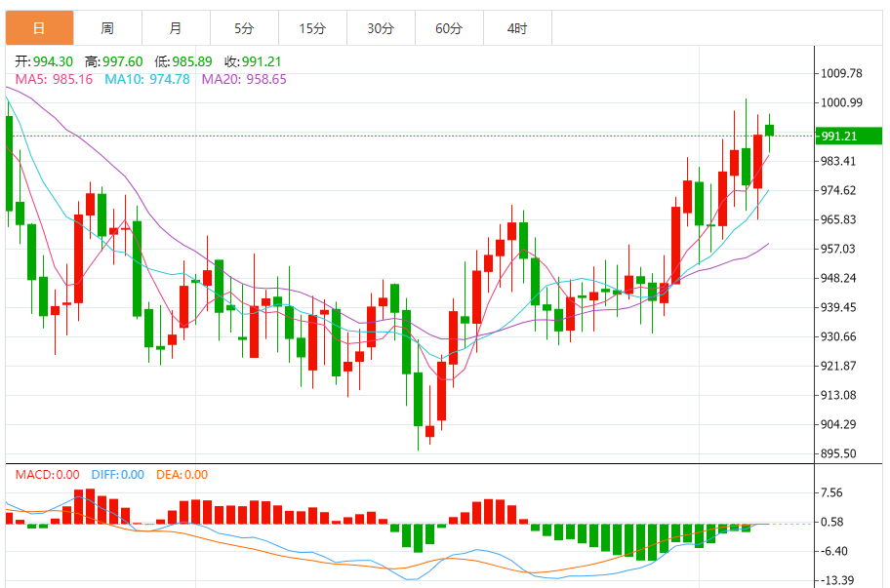Click the 930.66 price axis label
890x588 pixels.
click(x=838, y=336)
